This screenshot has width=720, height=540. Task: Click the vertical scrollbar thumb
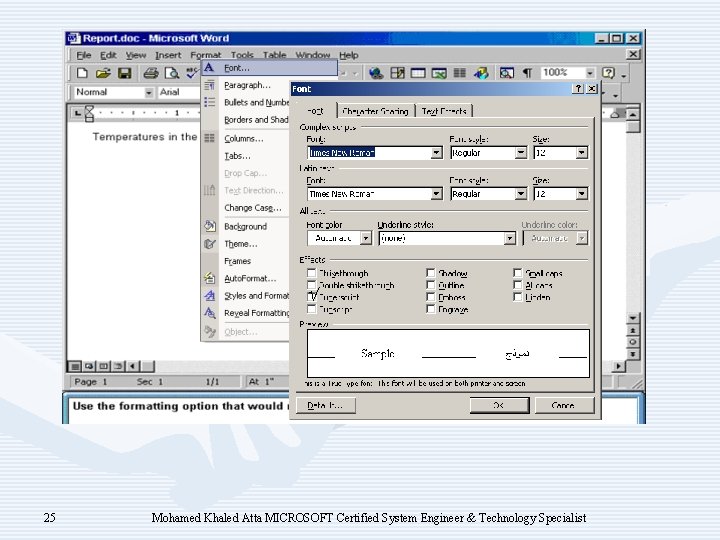point(633,126)
